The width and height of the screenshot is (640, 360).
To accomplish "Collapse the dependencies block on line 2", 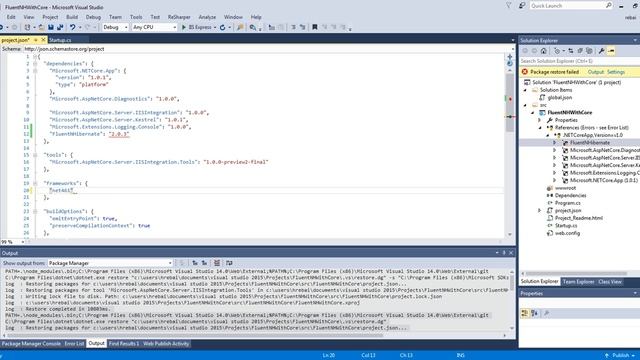I will click(35, 64).
